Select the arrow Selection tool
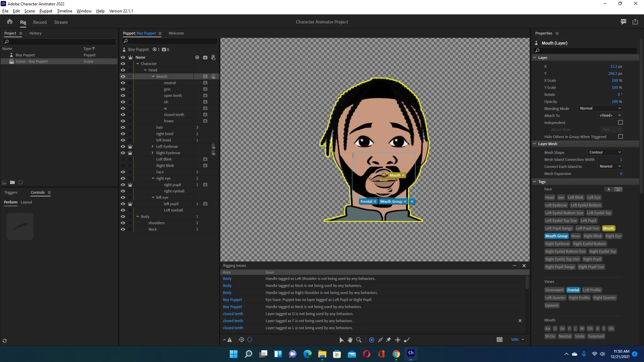The image size is (644, 362). (341, 340)
